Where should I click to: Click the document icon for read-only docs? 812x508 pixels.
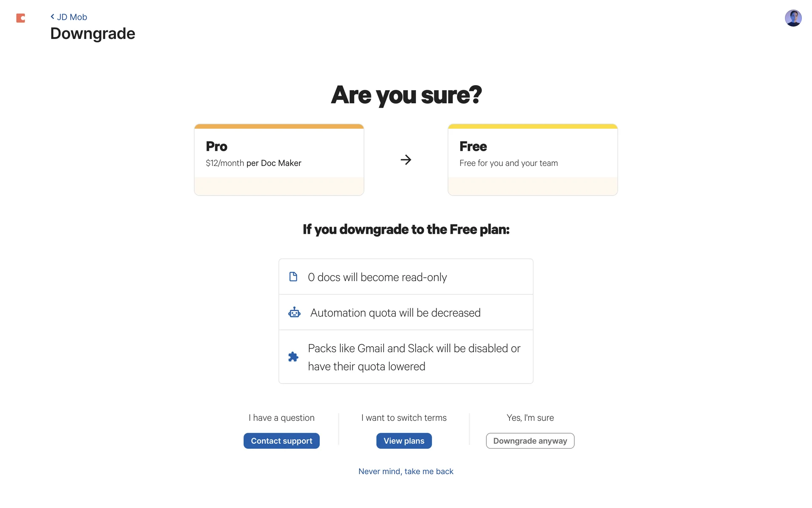[293, 277]
